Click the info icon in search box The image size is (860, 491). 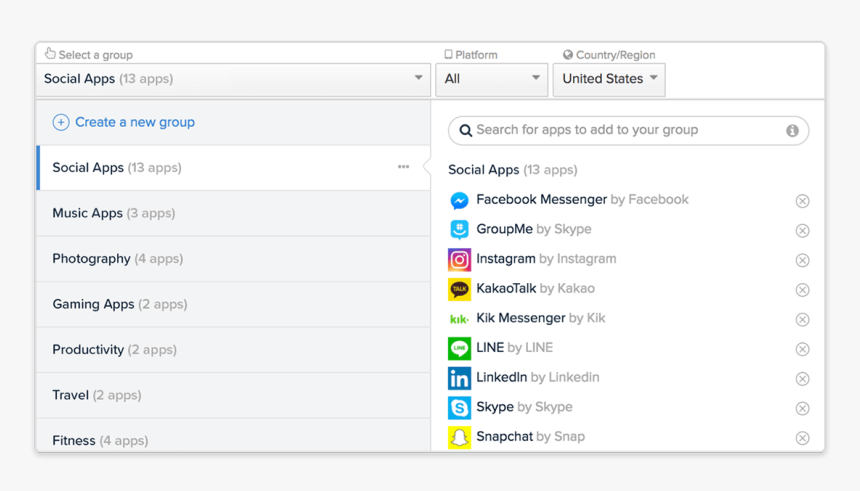[x=792, y=131]
